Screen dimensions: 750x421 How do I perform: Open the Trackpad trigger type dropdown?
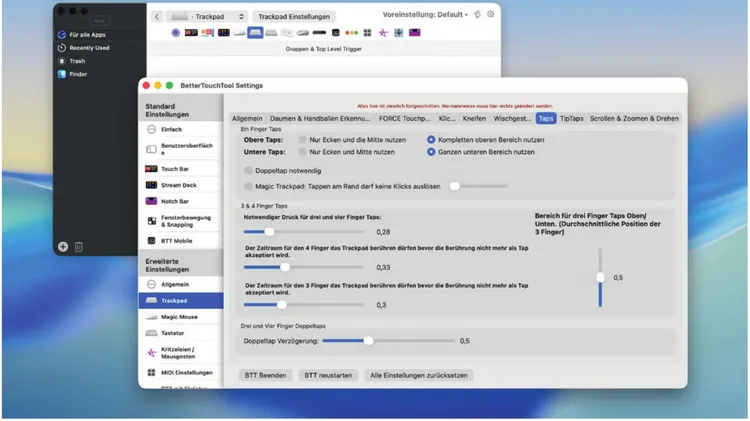[x=206, y=17]
